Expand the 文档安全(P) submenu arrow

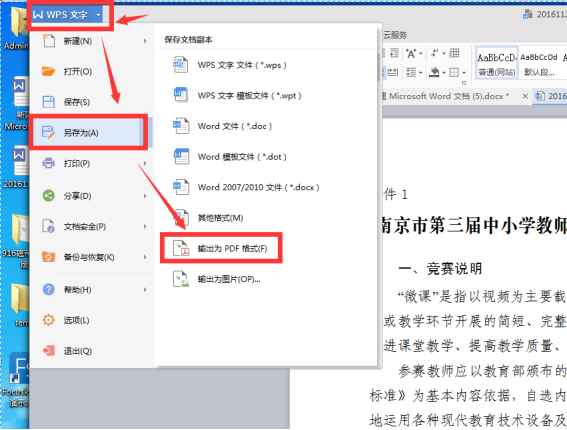coord(145,226)
